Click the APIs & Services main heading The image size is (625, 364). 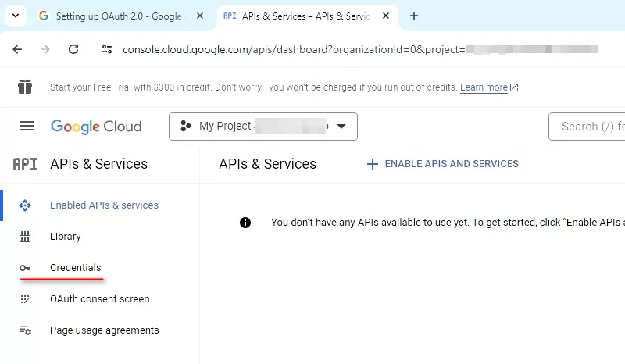(267, 164)
